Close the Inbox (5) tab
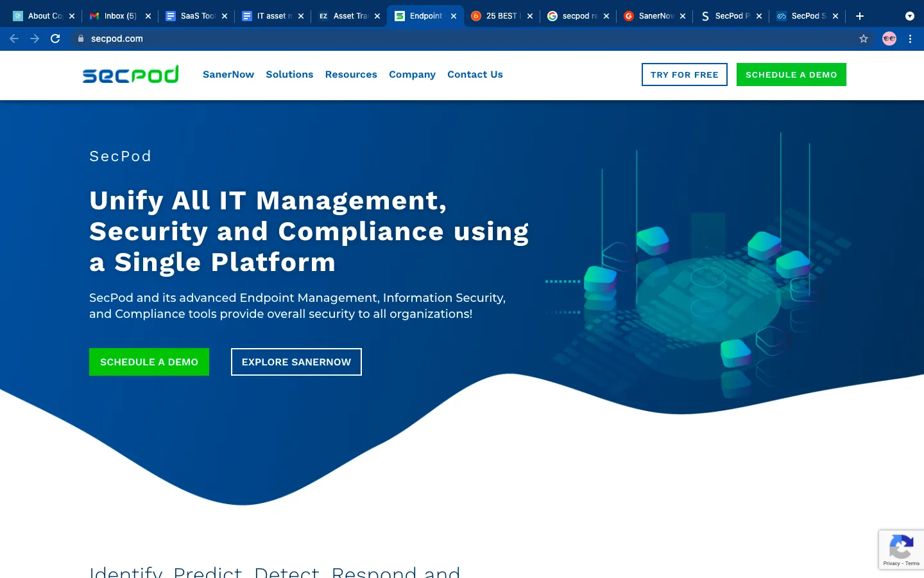 pos(148,16)
